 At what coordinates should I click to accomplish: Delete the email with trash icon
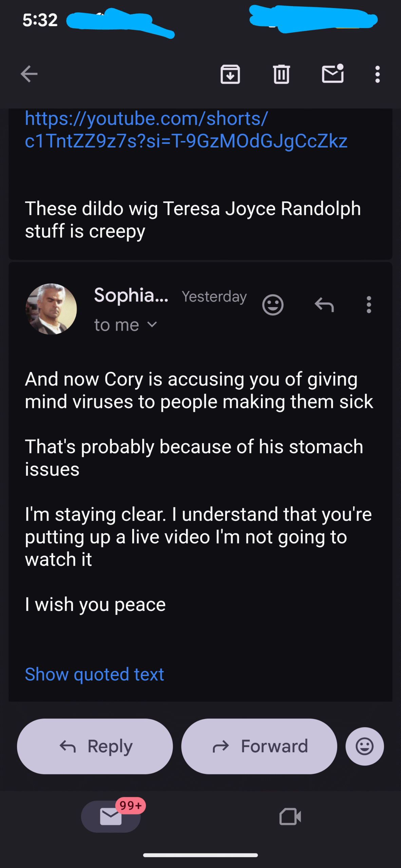pyautogui.click(x=281, y=74)
